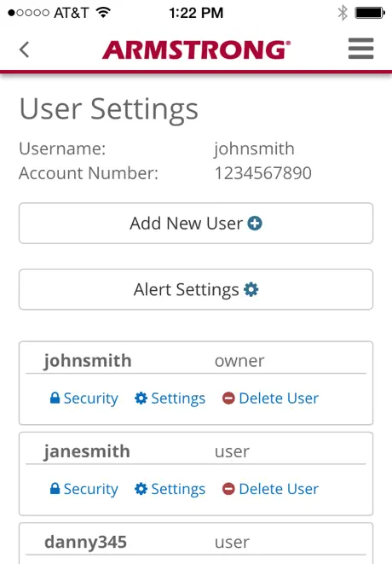Image resolution: width=392 pixels, height=564 pixels.
Task: Tap the lock icon in johnsmith's row
Action: click(55, 398)
